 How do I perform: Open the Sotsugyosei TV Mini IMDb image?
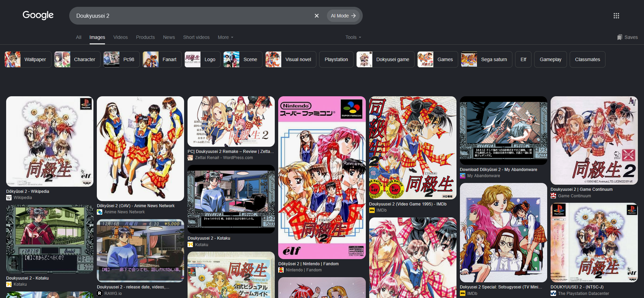[504, 233]
